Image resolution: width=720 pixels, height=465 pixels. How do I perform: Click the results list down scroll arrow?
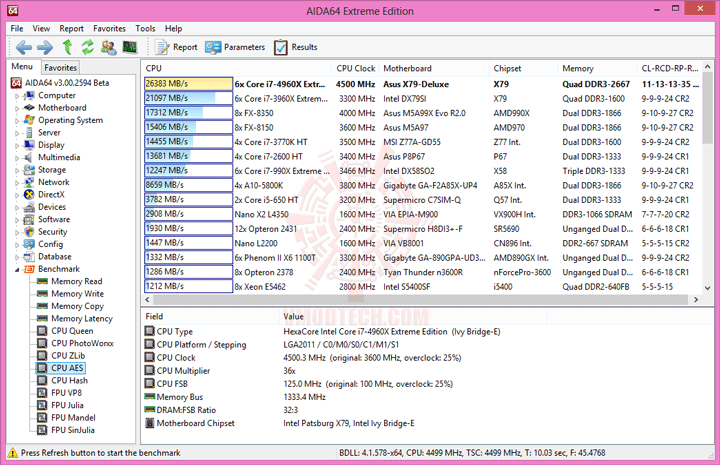pos(707,288)
